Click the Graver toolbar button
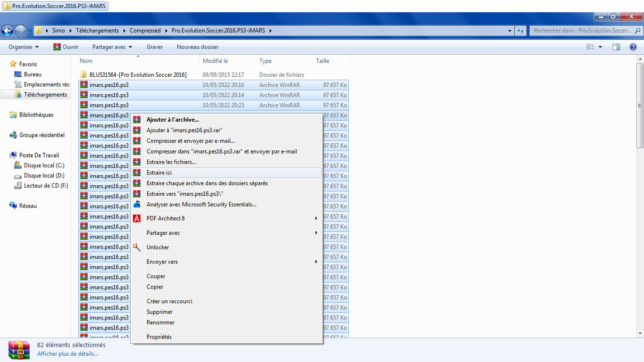This screenshot has height=362, width=644. (155, 47)
